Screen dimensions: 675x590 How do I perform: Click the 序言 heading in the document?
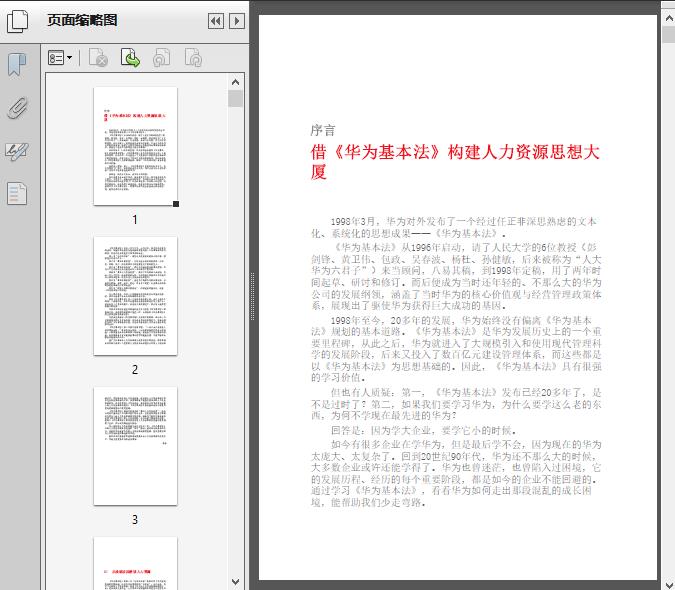[323, 130]
